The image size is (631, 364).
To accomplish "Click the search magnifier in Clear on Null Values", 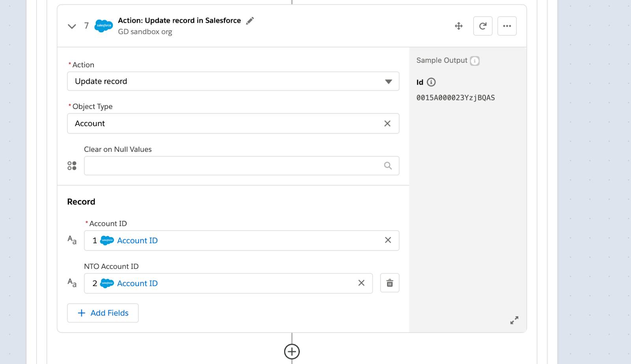I will 388,166.
